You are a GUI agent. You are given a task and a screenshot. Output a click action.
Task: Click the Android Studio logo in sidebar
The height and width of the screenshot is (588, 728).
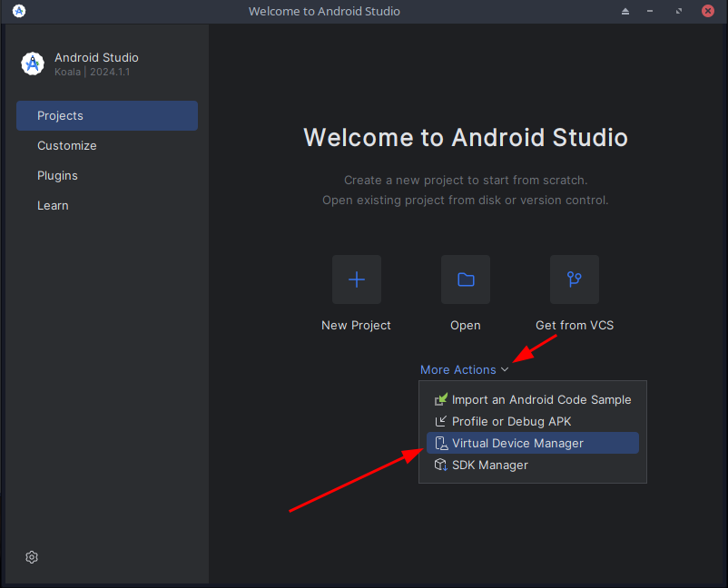pos(33,64)
